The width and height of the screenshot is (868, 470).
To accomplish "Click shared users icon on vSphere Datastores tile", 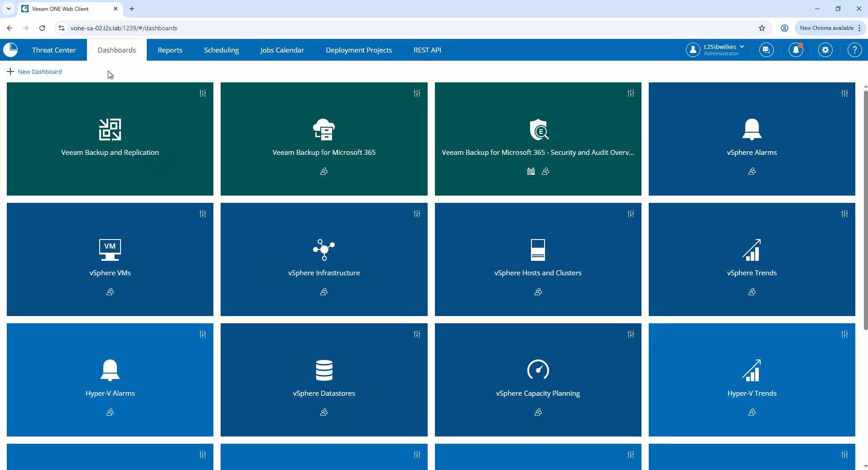I will (324, 412).
